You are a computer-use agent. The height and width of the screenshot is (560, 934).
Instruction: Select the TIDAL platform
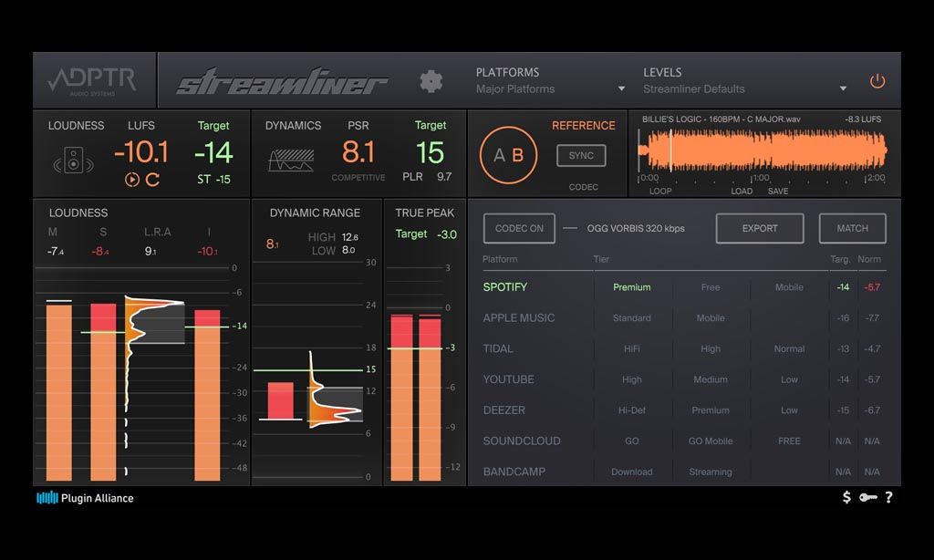pos(498,349)
